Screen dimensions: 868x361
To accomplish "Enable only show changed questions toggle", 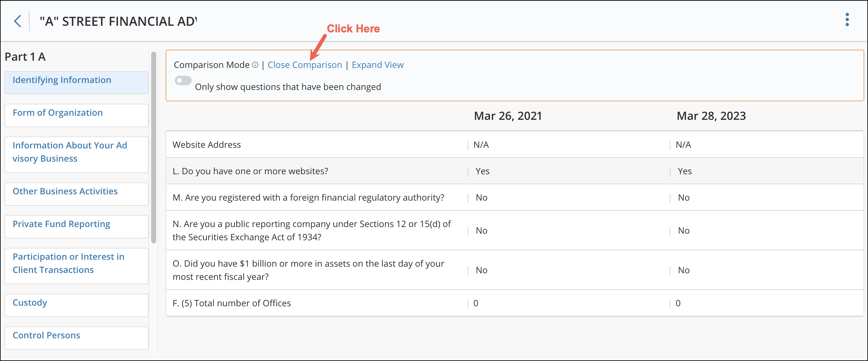I will pos(183,81).
